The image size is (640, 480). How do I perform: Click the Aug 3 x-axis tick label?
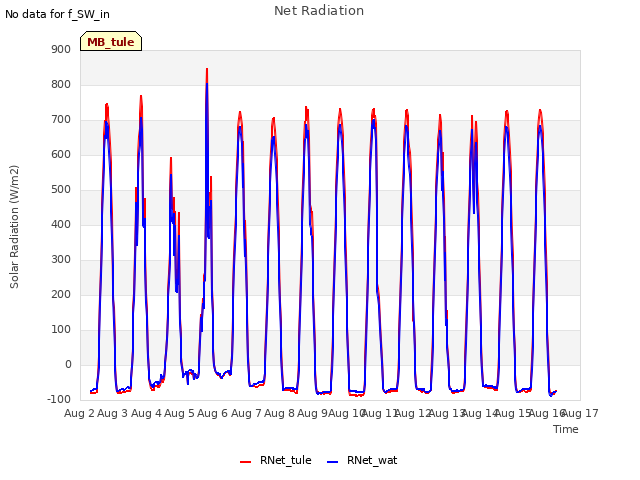113,413
